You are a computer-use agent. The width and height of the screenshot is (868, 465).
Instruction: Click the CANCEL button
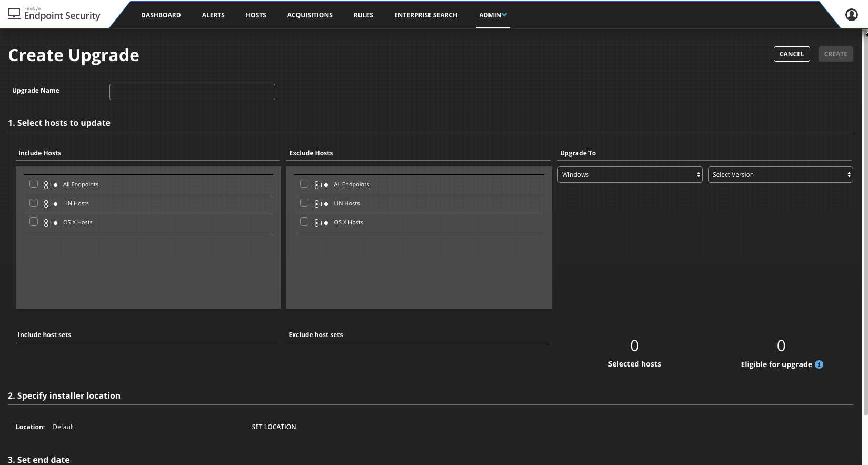[792, 54]
